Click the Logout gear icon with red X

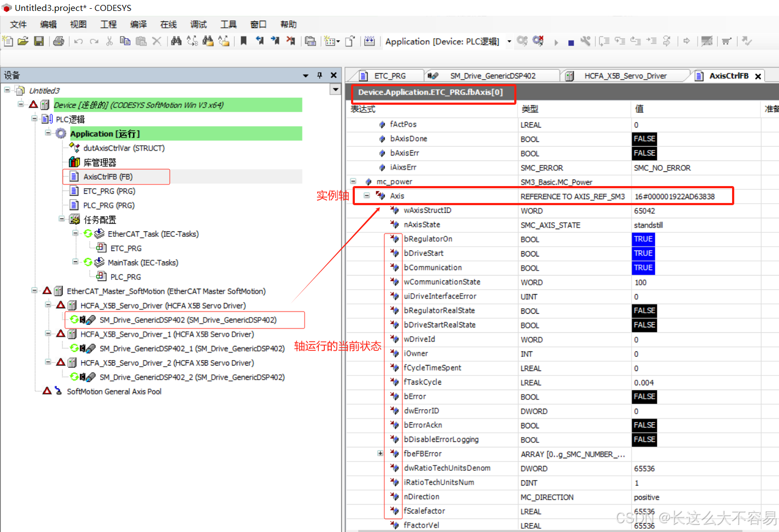(538, 41)
